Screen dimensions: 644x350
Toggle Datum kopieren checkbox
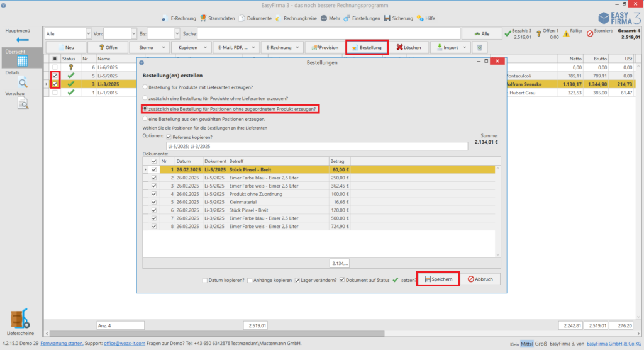coord(205,280)
